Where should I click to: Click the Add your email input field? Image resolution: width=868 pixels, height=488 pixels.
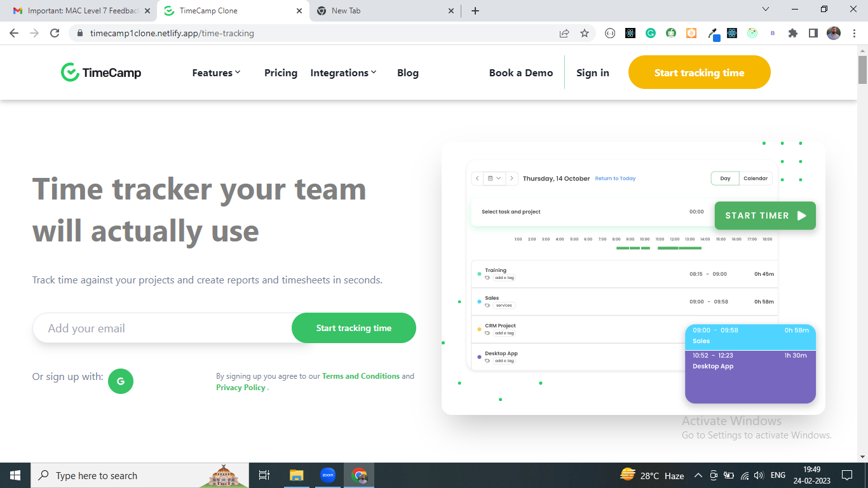click(x=159, y=328)
